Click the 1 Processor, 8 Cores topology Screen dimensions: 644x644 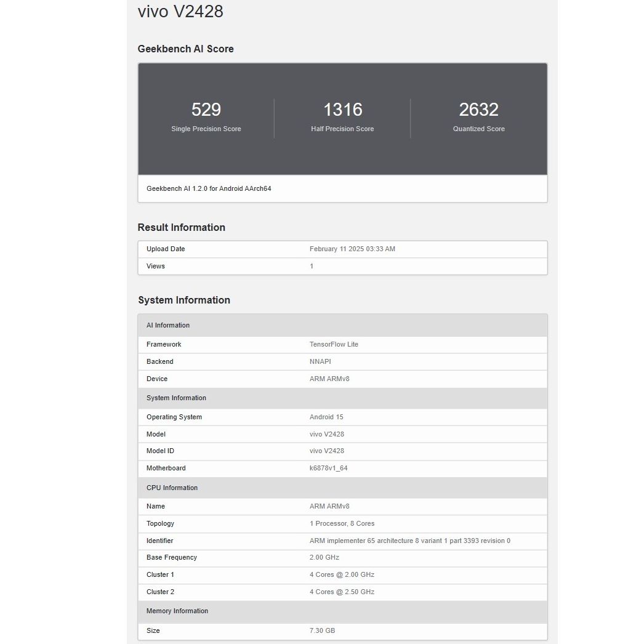click(342, 523)
